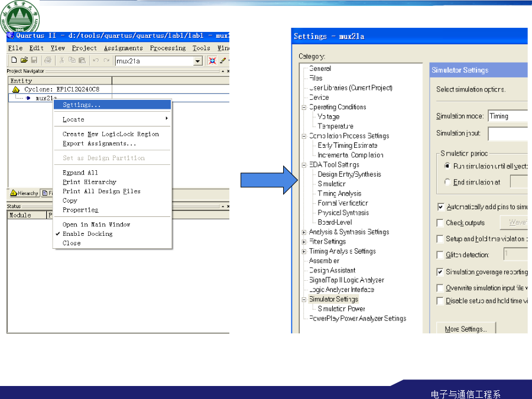Select Device in the category tree
This screenshot has width=532, height=399.
(319, 98)
